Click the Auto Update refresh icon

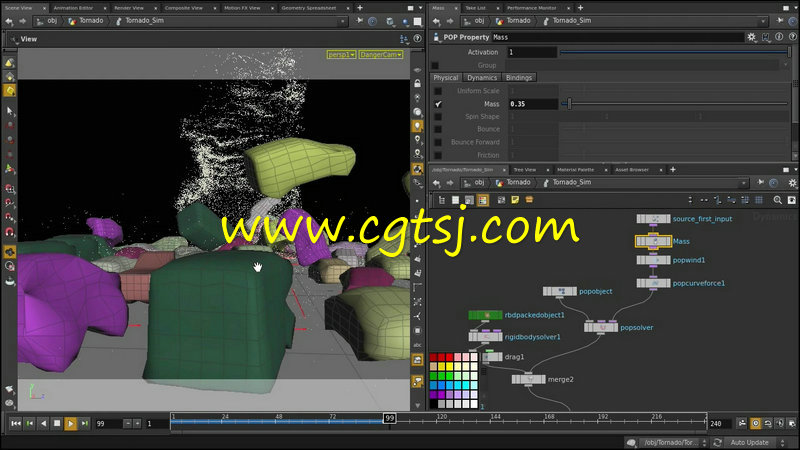click(717, 442)
